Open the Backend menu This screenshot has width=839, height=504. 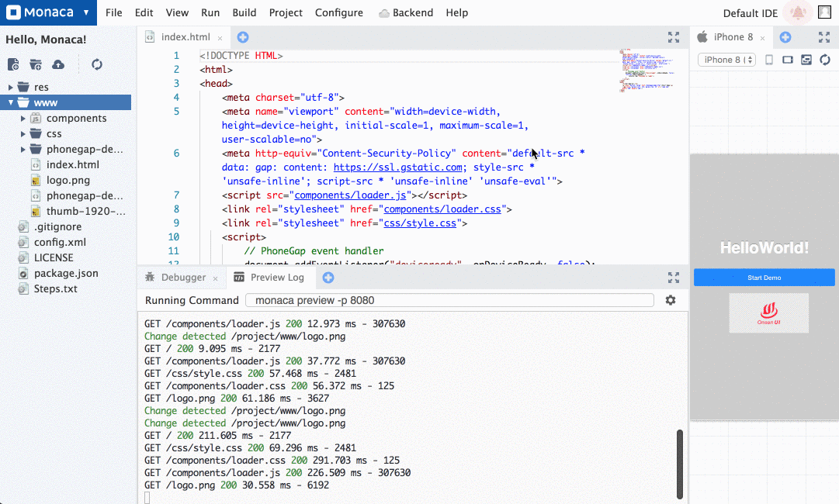[406, 12]
